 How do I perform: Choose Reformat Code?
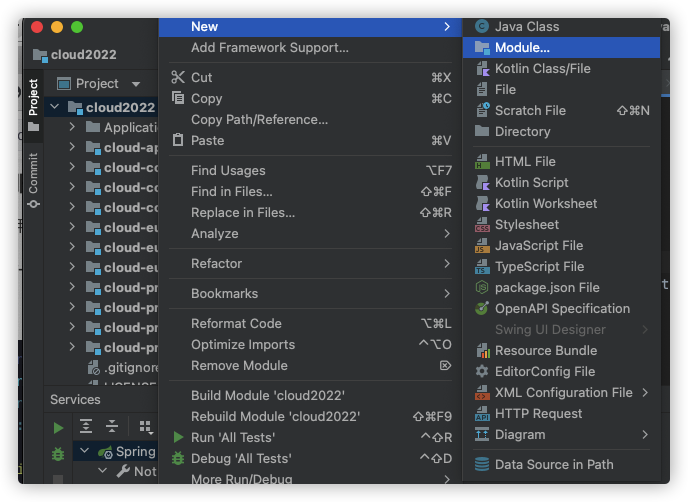310,323
